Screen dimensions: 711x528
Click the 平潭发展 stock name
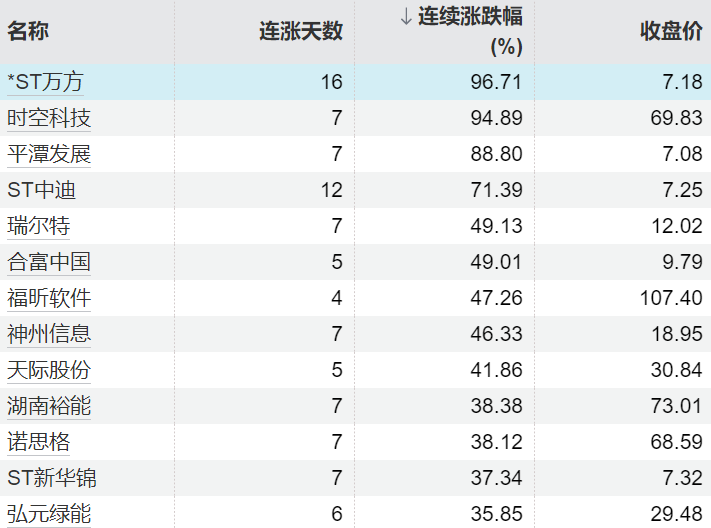pos(49,154)
